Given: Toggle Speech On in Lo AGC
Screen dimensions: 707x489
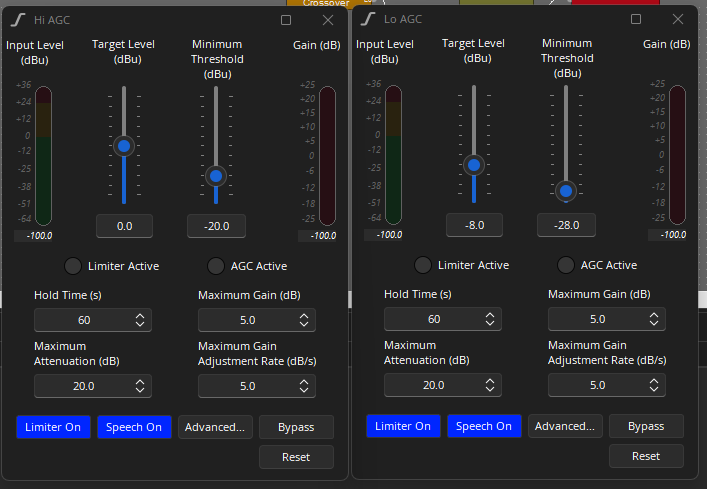Looking at the screenshot, I should pos(484,426).
